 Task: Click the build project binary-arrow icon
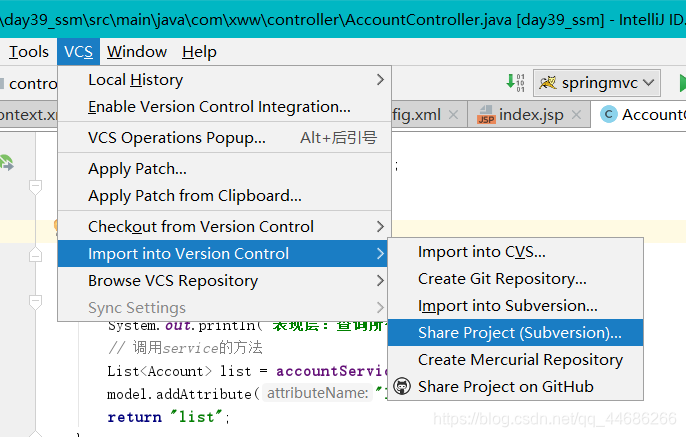point(515,82)
